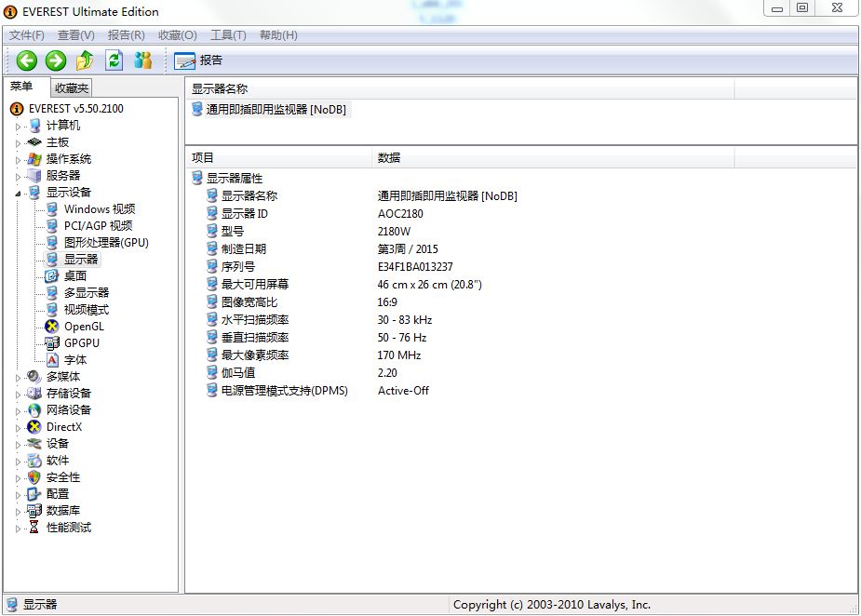Viewport: 861px width, 616px height.
Task: Expand the 存储设备 tree node
Action: click(18, 395)
